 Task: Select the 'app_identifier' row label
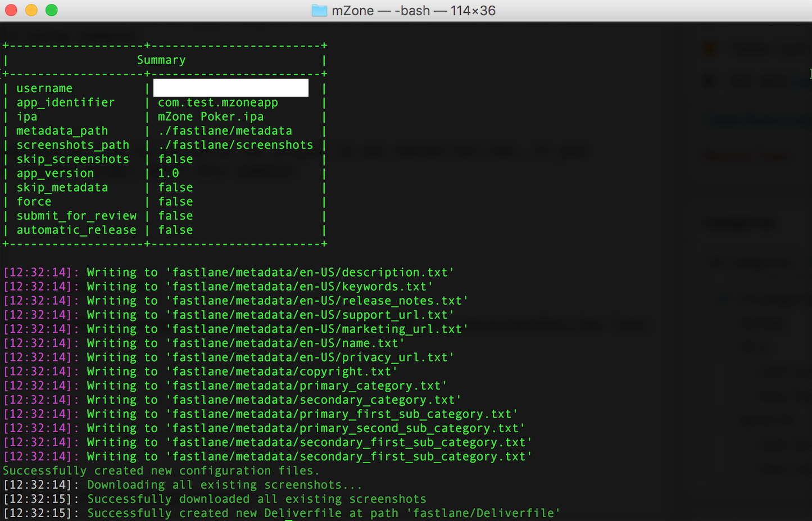[66, 102]
